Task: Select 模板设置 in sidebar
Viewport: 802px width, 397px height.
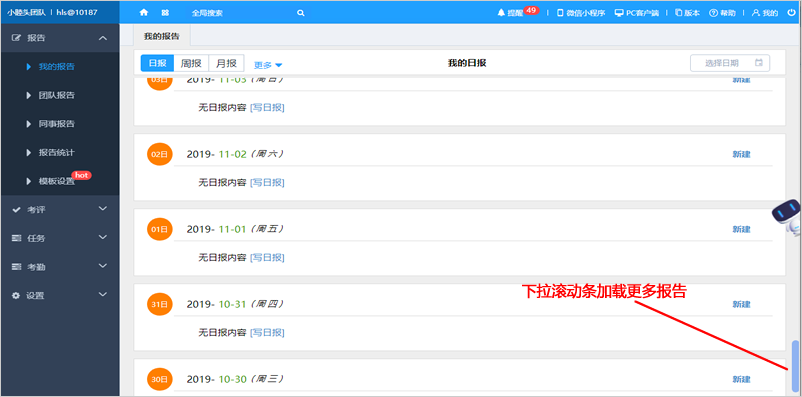Action: click(57, 181)
